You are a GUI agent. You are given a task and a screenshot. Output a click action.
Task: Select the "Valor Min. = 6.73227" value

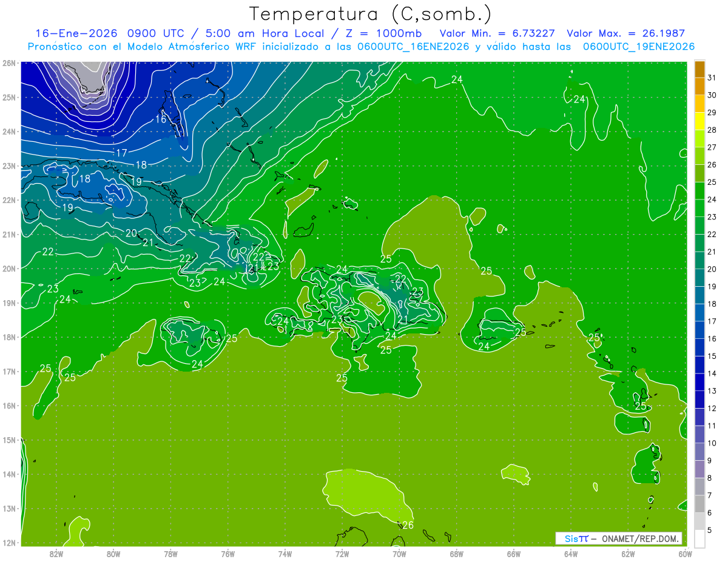tap(497, 33)
